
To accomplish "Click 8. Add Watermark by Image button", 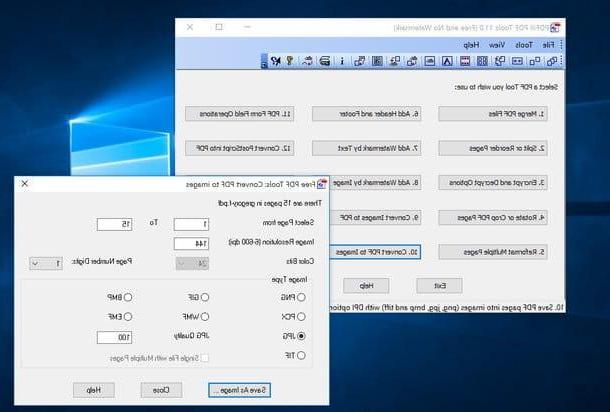I will [x=375, y=182].
